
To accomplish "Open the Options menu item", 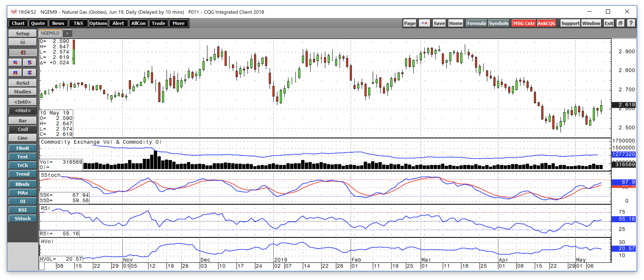I will 98,23.
